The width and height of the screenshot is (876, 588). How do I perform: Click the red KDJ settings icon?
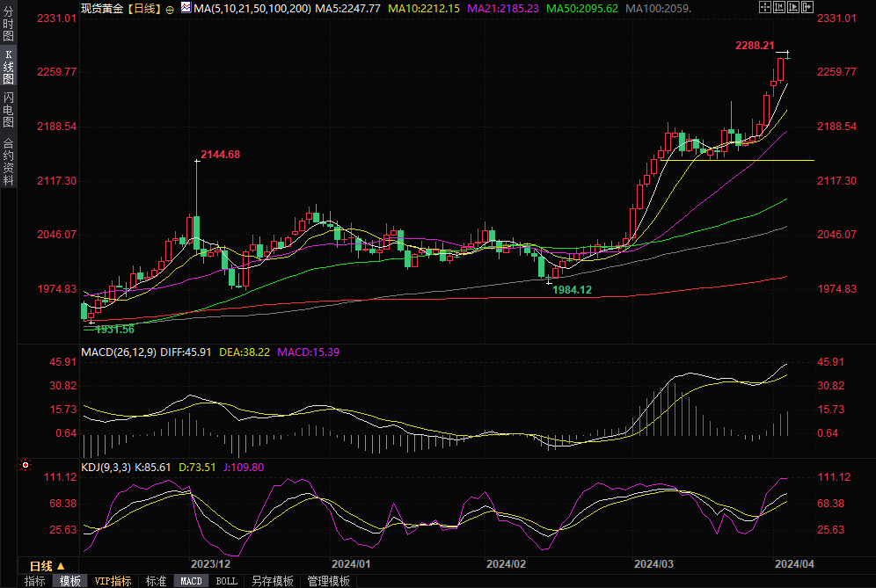pyautogui.click(x=26, y=465)
